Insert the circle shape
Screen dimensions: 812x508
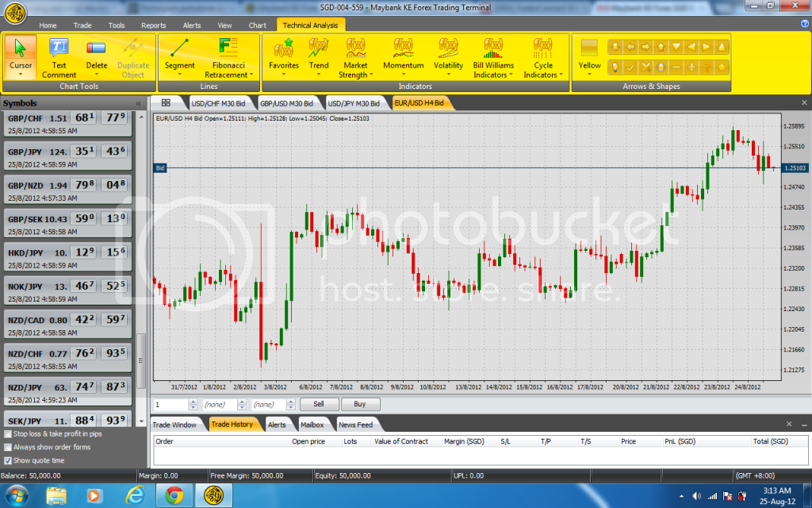[x=661, y=67]
